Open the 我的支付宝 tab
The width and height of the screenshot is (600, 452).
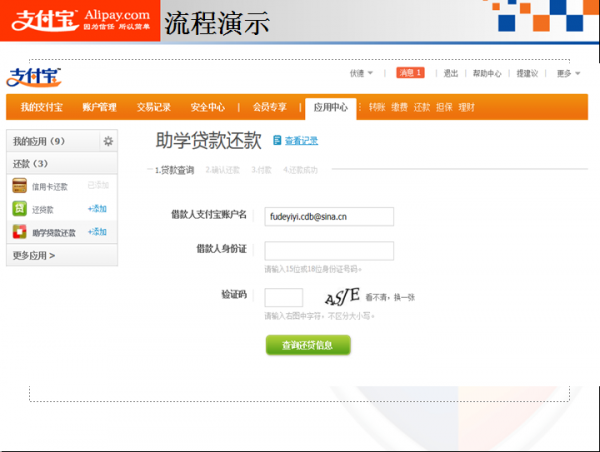click(41, 107)
